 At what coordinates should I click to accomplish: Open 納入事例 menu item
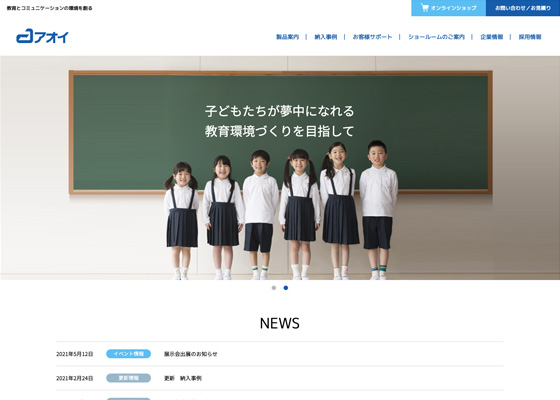coord(326,37)
